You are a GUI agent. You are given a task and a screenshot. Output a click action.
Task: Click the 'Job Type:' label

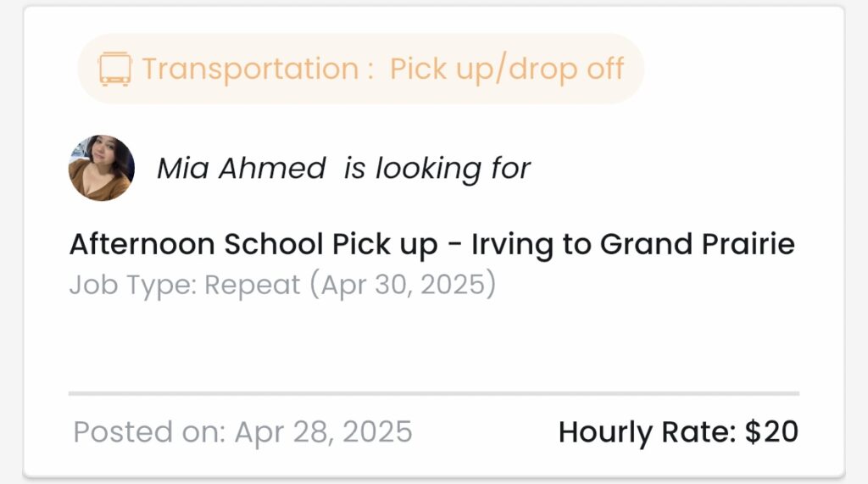(x=133, y=285)
